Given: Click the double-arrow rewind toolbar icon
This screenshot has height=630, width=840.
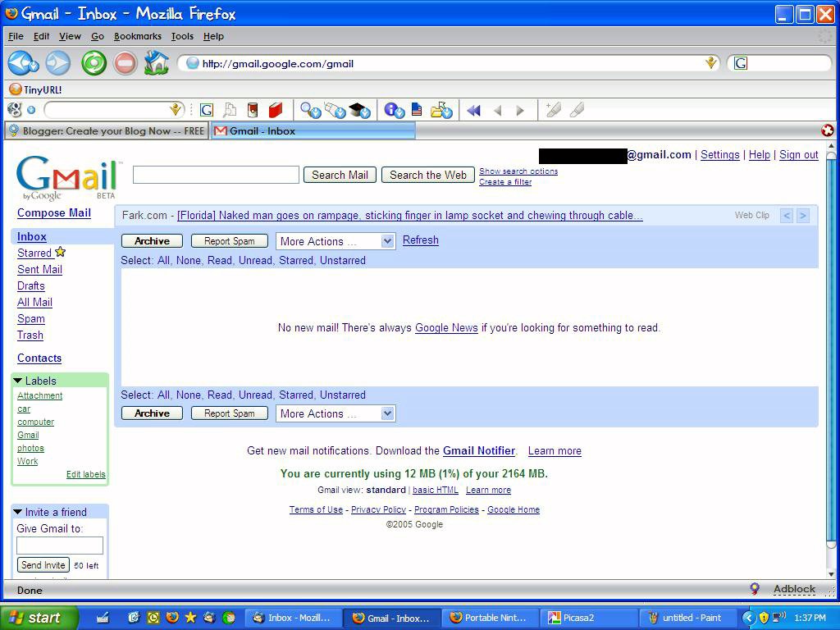Looking at the screenshot, I should (x=473, y=111).
